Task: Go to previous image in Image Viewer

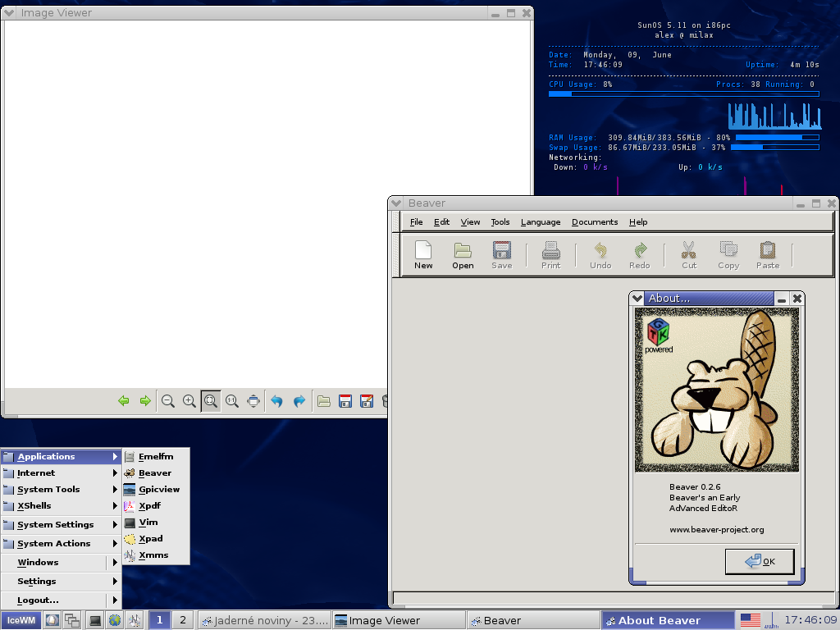Action: [x=124, y=400]
